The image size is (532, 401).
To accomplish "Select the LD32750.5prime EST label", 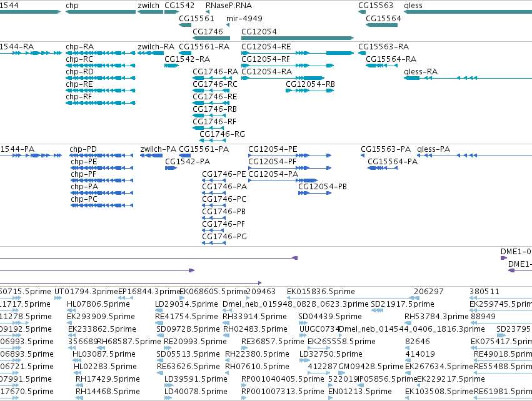I will [x=331, y=354].
